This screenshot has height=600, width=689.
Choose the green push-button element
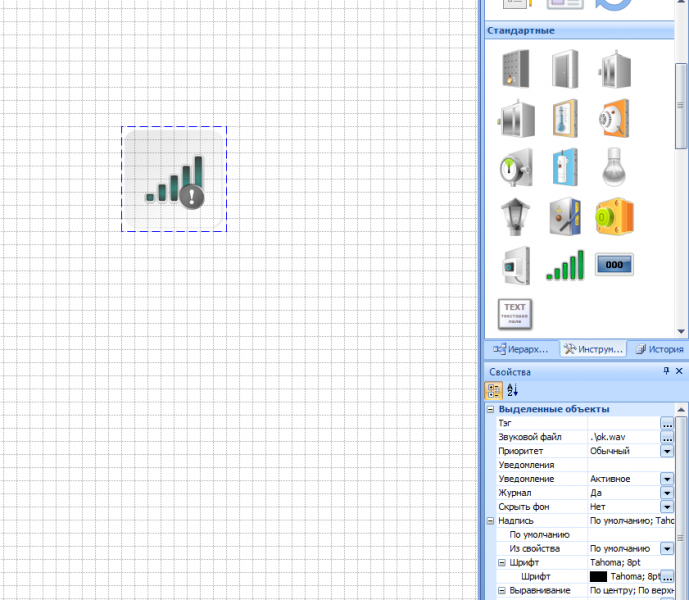(613, 215)
